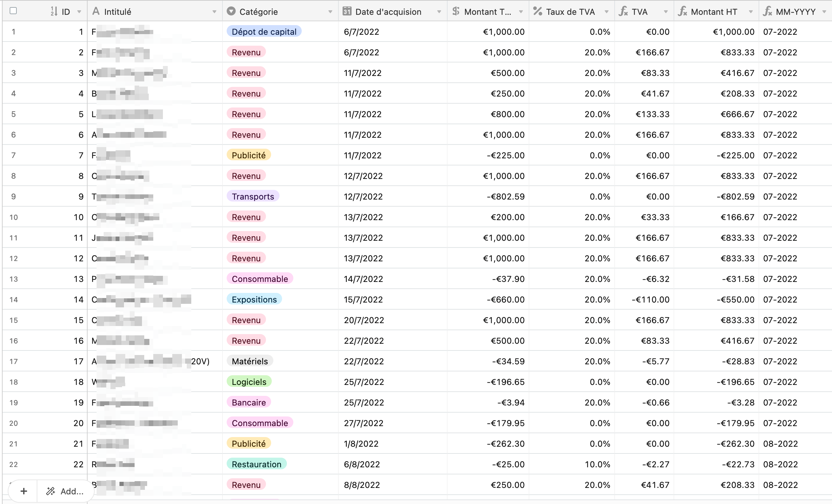Tick the select-all checkbox in header
This screenshot has width=832, height=504.
pos(13,11)
